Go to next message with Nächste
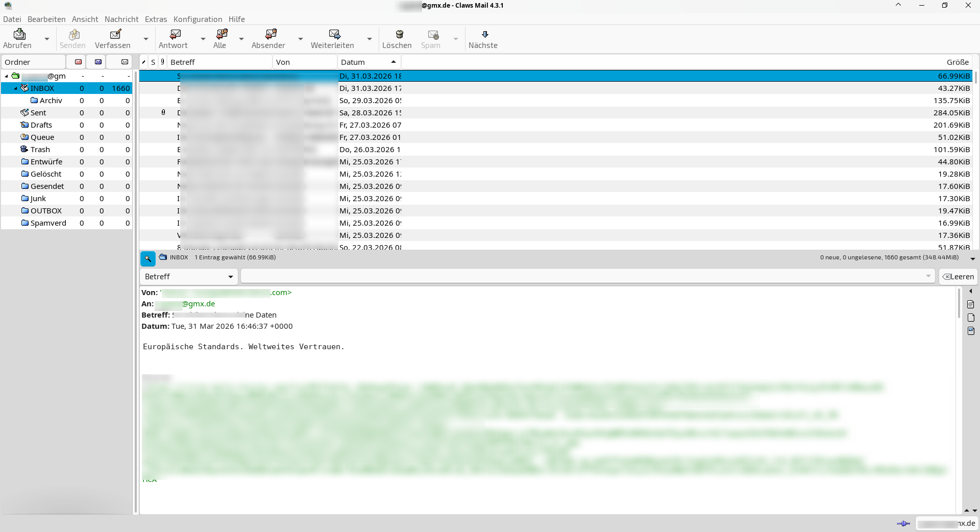This screenshot has width=980, height=532. coord(484,34)
